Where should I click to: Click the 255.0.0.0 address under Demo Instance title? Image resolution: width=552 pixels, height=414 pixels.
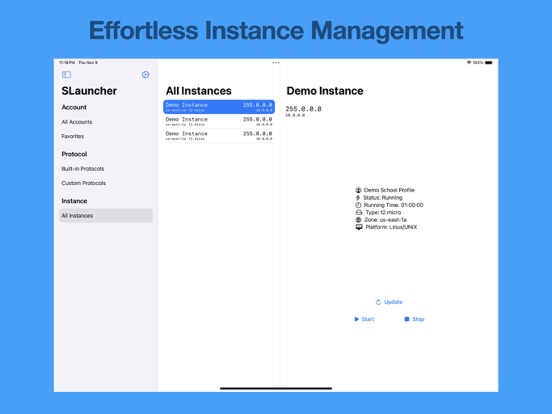click(x=303, y=109)
